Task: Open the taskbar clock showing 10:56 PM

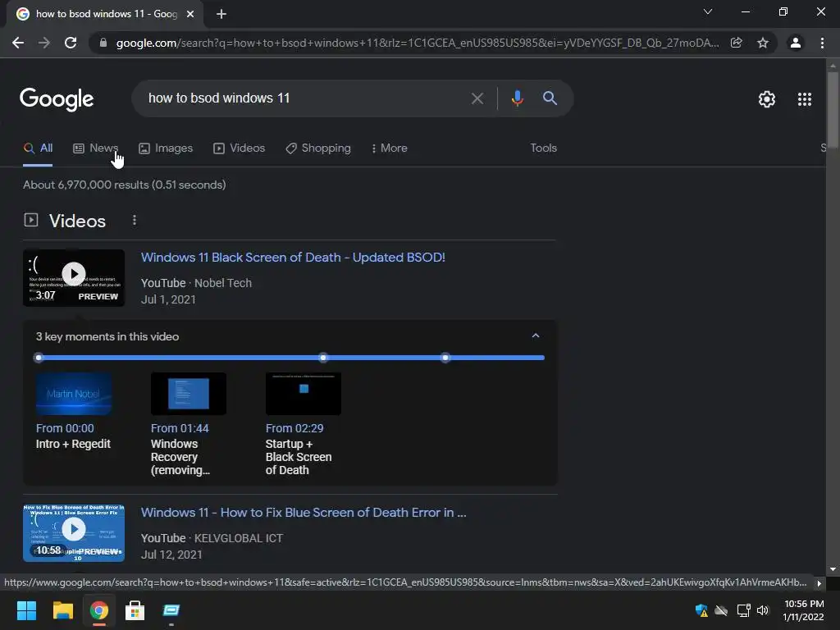Action: coord(804,610)
